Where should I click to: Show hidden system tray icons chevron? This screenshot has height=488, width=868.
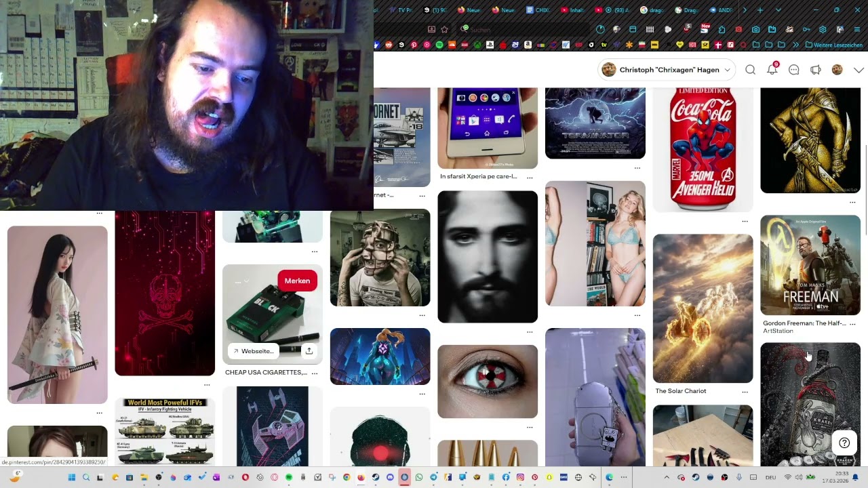tap(667, 477)
